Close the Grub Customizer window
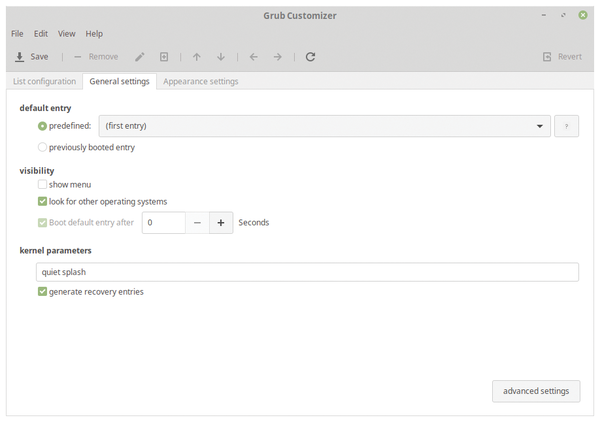Viewport: 600px width, 422px height. pyautogui.click(x=583, y=15)
